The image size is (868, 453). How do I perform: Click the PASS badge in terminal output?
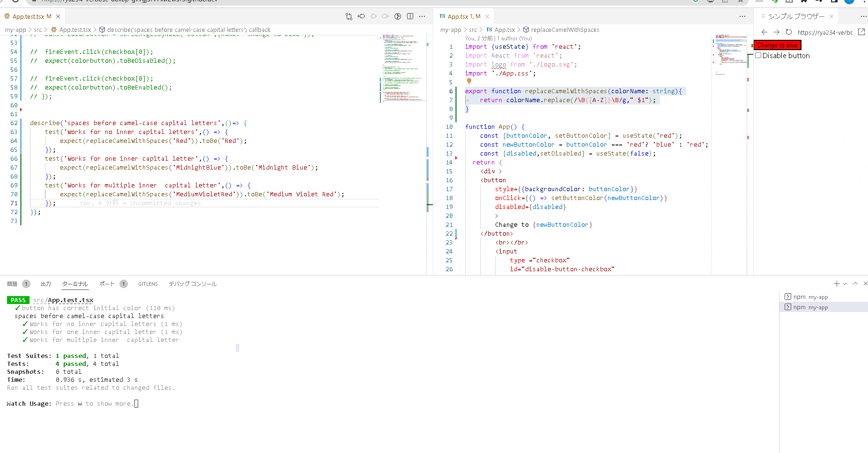(18, 300)
